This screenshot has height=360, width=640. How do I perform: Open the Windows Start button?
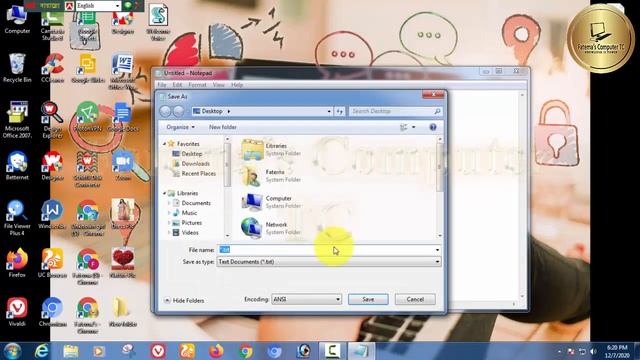pyautogui.click(x=12, y=351)
